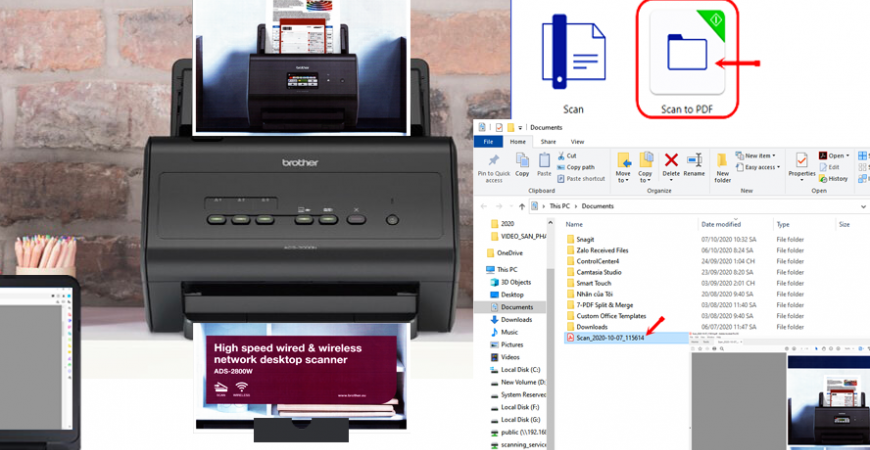Click the Forward arrow in Explorer
Screen dimensions: 870x450
(498, 206)
